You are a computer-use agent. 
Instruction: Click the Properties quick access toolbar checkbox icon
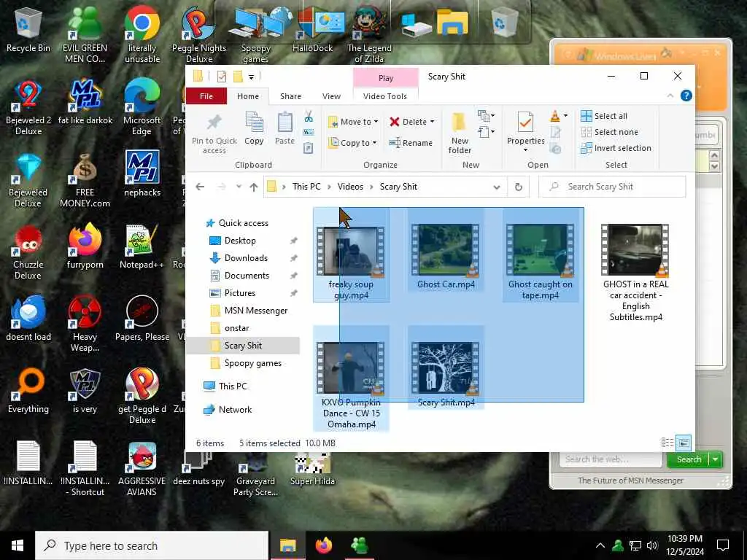pos(222,76)
